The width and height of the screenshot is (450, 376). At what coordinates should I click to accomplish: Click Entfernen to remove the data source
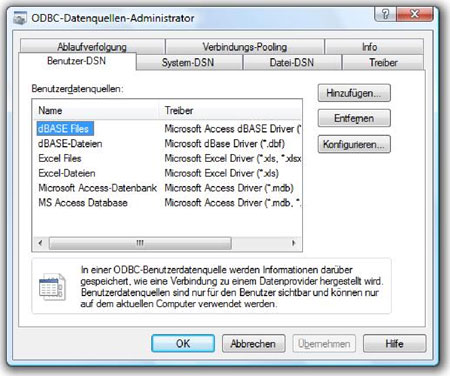point(354,118)
